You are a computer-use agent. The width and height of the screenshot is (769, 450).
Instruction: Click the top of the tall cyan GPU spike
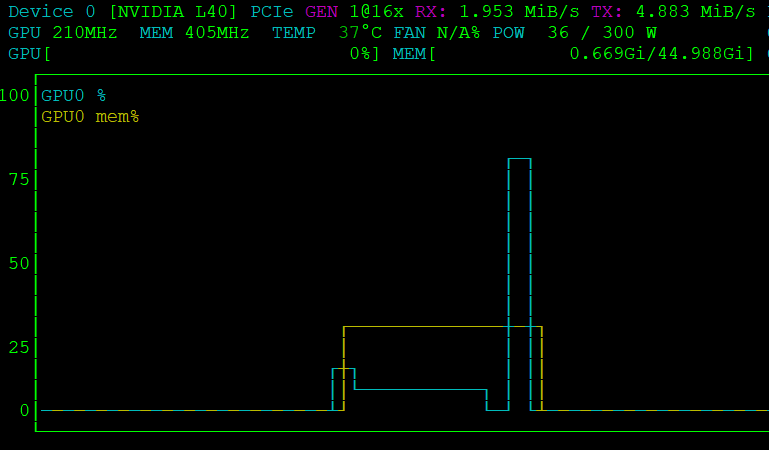click(519, 159)
